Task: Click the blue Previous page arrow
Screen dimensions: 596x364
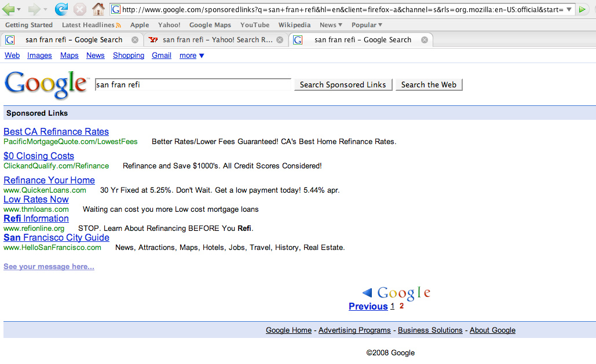Action: click(x=367, y=292)
